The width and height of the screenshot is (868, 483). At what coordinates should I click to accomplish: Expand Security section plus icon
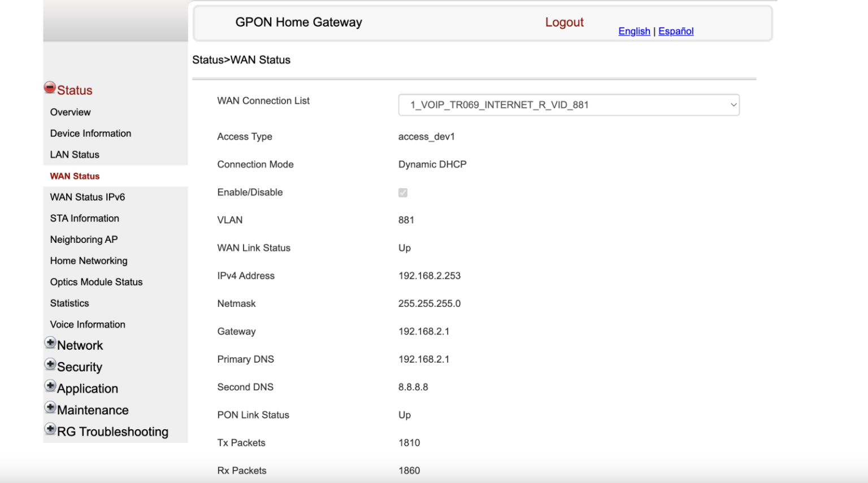click(x=50, y=364)
